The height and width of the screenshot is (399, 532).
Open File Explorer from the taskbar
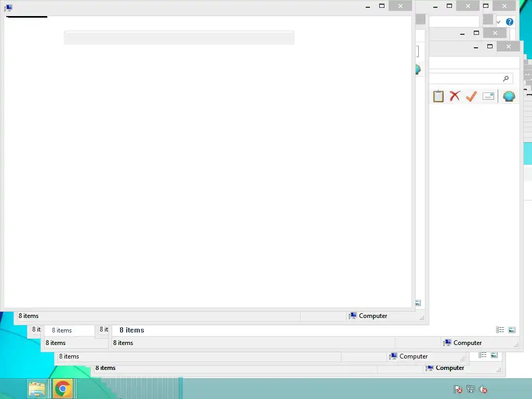click(37, 389)
